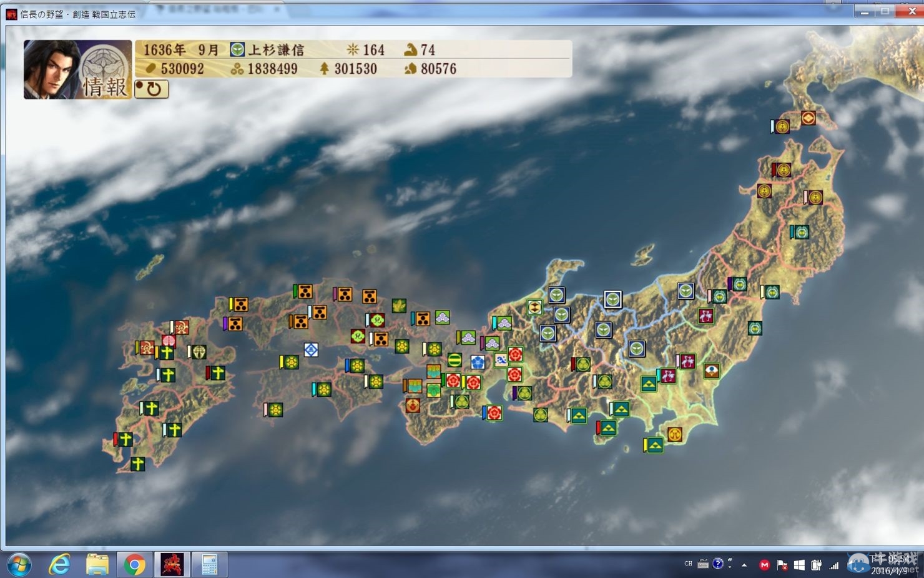Select the southernmost cross crest castle in Kyushu

[x=137, y=464]
